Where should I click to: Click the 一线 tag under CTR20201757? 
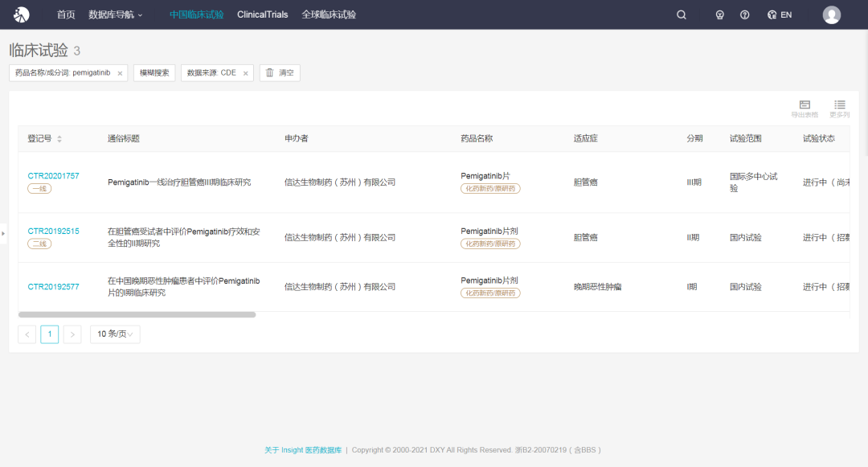point(39,189)
